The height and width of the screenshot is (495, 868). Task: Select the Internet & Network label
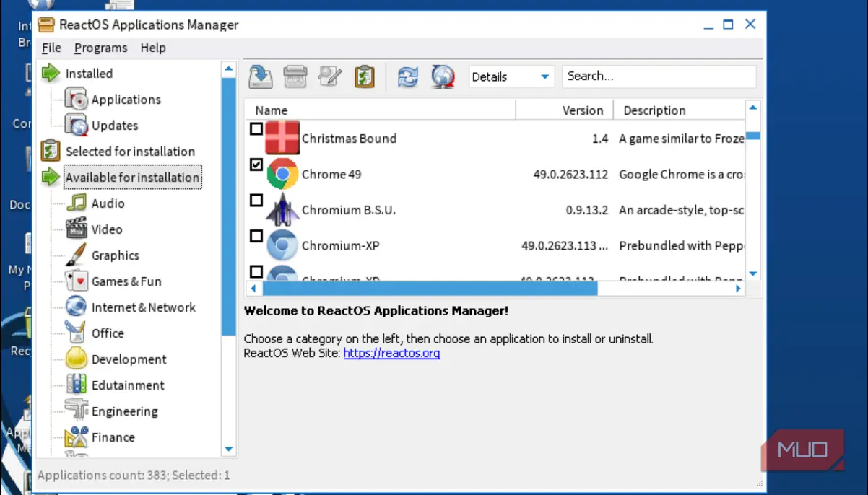coord(143,307)
